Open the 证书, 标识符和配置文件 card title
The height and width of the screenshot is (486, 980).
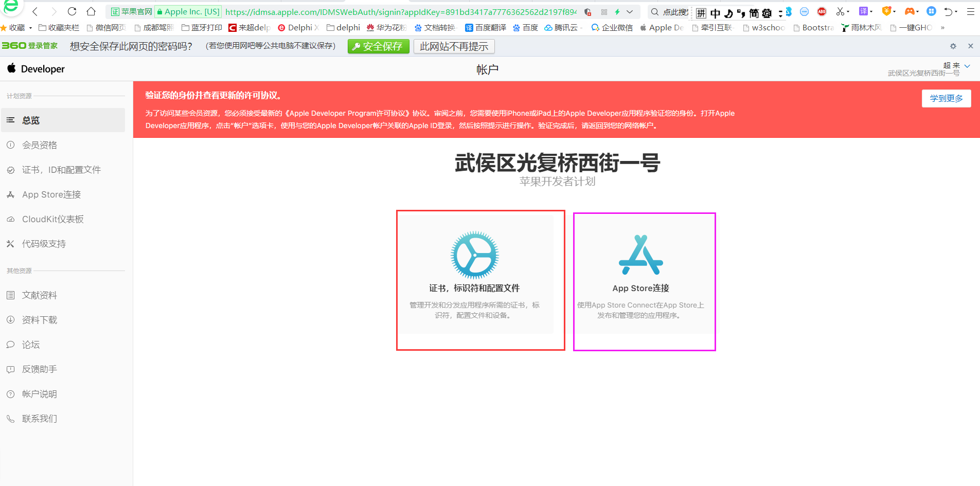[x=474, y=288]
